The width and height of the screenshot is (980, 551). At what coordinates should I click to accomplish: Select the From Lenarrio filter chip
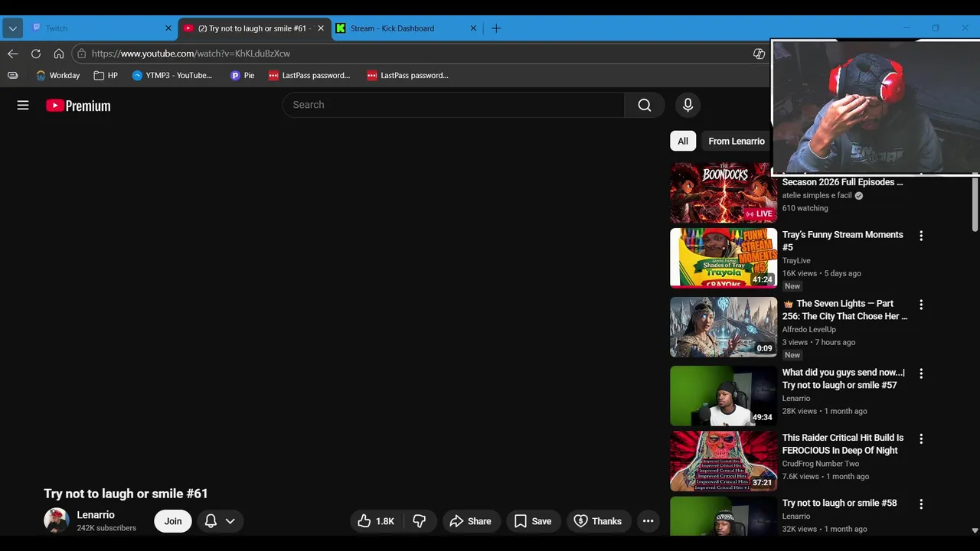736,141
